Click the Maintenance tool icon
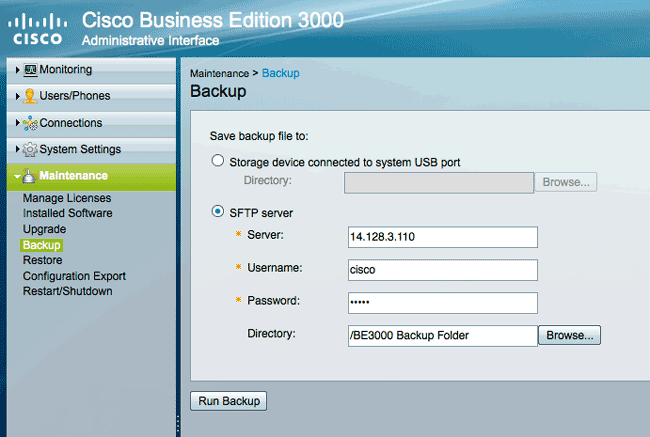The width and height of the screenshot is (650, 437). pos(29,176)
